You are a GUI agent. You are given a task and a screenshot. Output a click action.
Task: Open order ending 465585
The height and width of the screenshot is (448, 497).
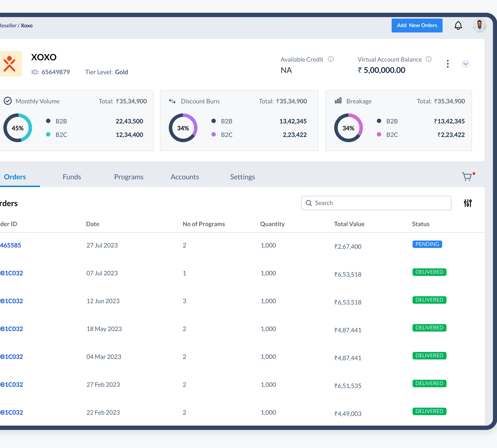(x=11, y=245)
